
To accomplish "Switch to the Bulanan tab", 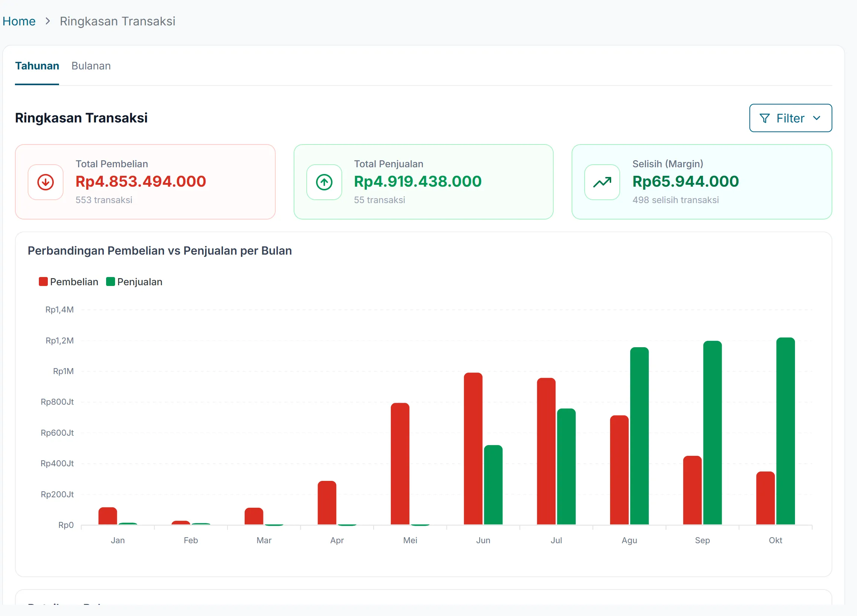I will tap(91, 66).
